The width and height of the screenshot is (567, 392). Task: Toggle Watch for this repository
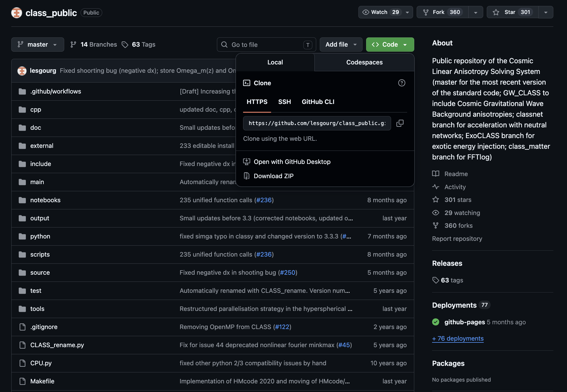385,12
